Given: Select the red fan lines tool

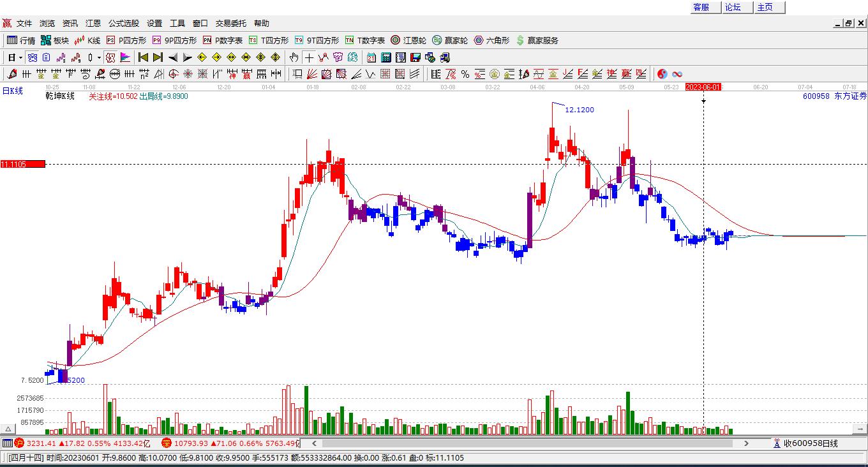Looking at the screenshot, I should (312, 74).
